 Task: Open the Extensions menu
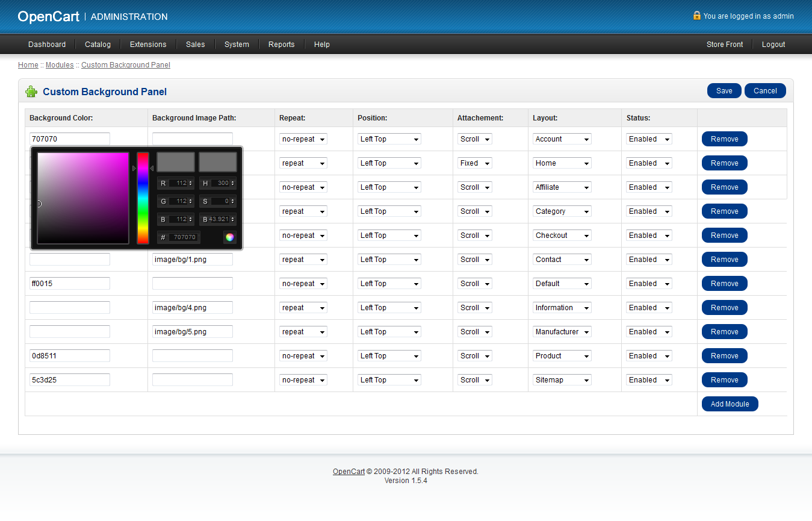point(148,45)
